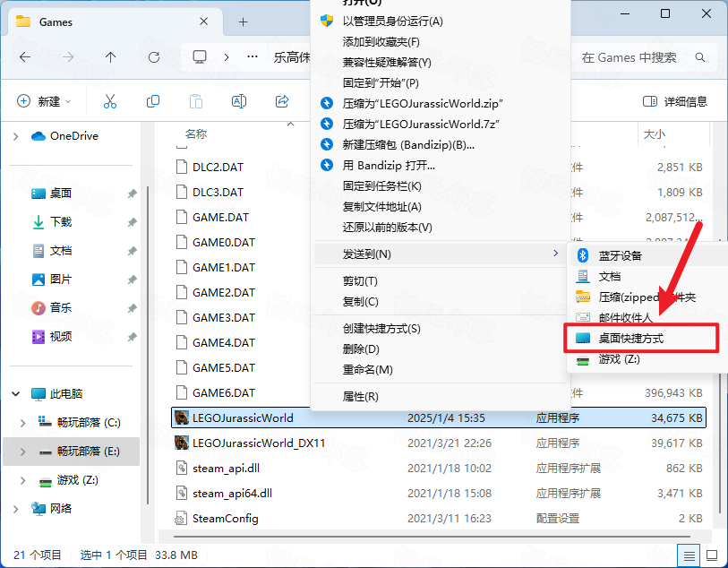Screen dimensions: 728x568
Task: Select 固定到任务栏(K) in context menu
Action: pos(381,186)
